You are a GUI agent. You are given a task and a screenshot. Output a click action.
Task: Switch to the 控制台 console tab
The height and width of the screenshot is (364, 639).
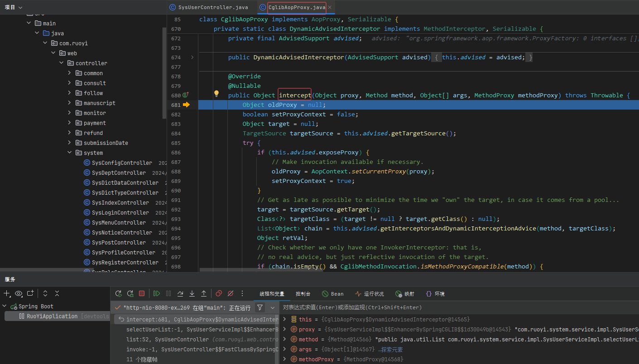tap(303, 294)
